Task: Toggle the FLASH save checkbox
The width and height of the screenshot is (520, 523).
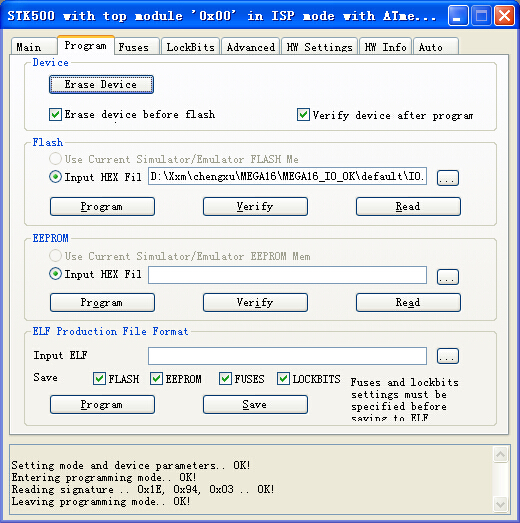Action: 99,379
